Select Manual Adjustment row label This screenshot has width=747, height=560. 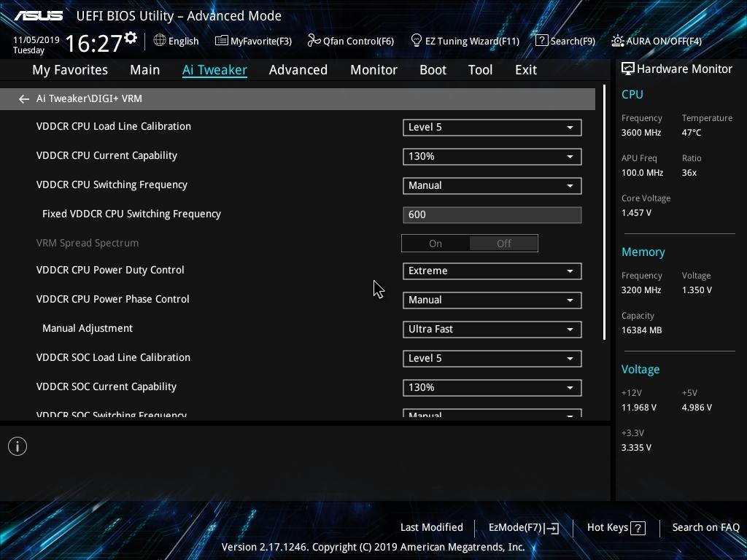tap(88, 329)
